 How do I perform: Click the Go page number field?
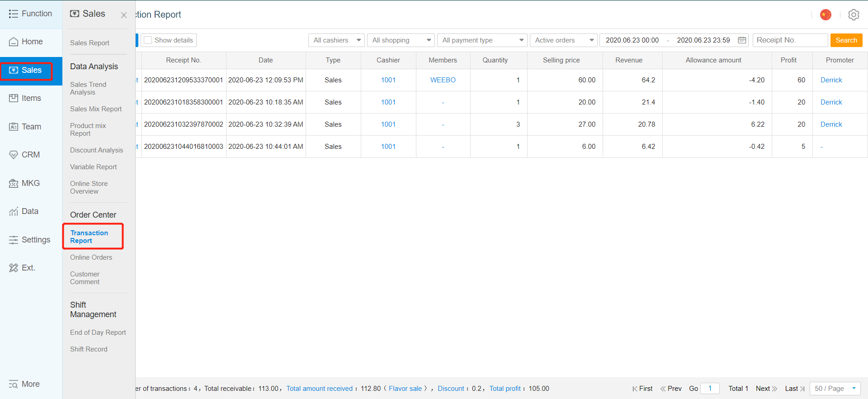point(710,389)
